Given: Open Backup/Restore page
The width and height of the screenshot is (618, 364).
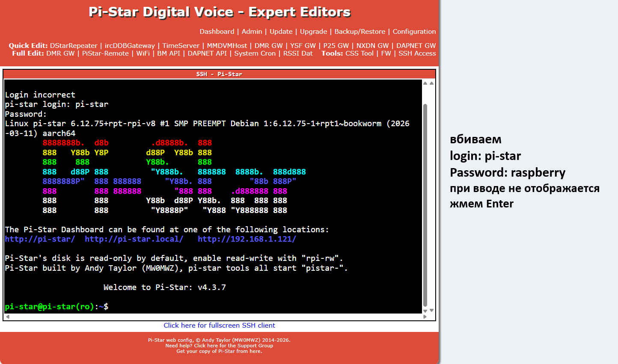Looking at the screenshot, I should tap(360, 32).
